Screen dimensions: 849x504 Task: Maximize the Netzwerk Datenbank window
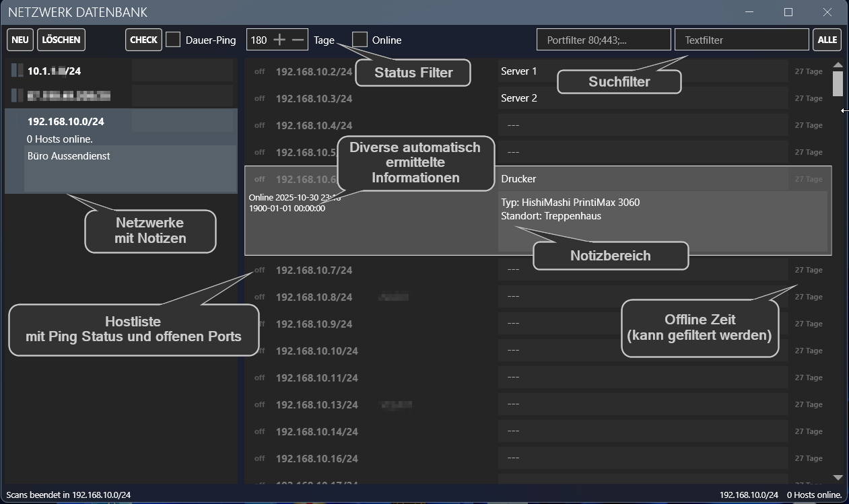[x=788, y=12]
